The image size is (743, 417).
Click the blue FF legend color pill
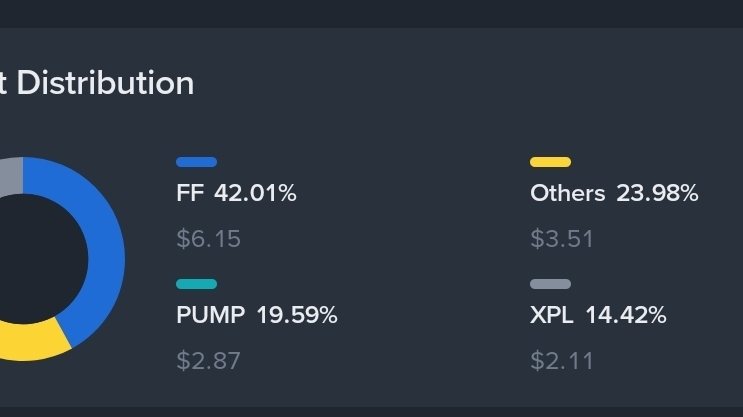click(x=196, y=162)
